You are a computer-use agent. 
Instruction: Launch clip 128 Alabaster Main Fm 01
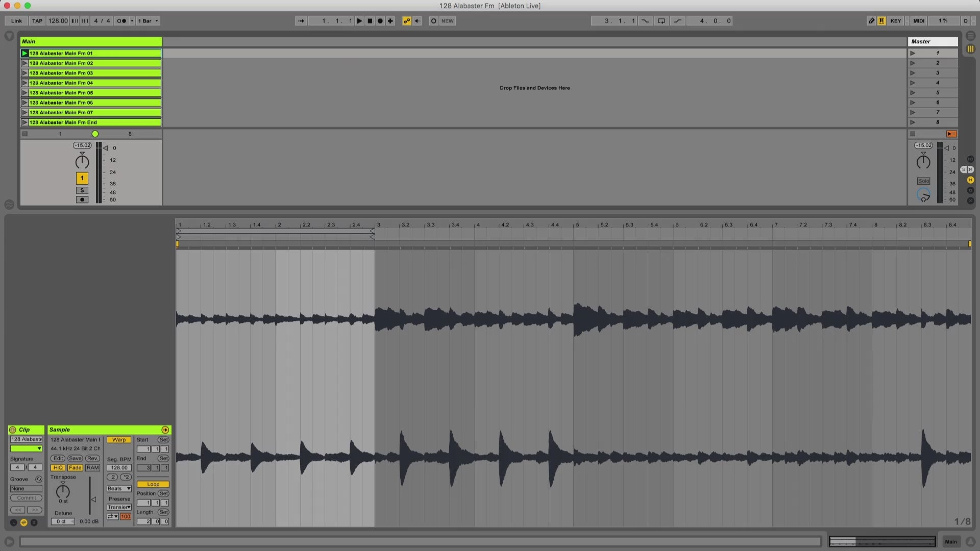tap(24, 53)
